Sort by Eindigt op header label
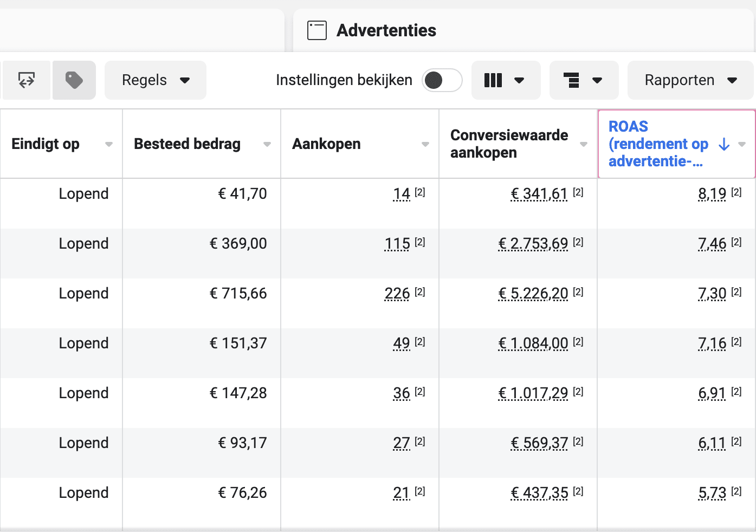756x532 pixels. tap(46, 144)
